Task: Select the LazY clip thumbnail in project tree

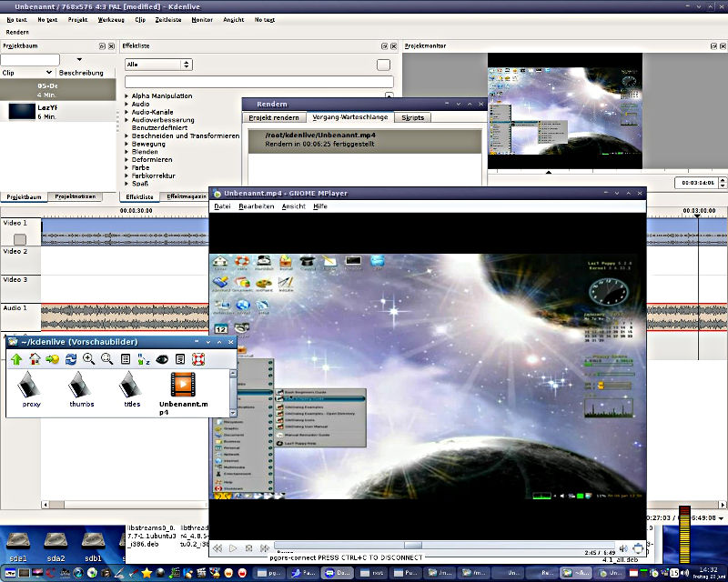Action: [x=22, y=111]
